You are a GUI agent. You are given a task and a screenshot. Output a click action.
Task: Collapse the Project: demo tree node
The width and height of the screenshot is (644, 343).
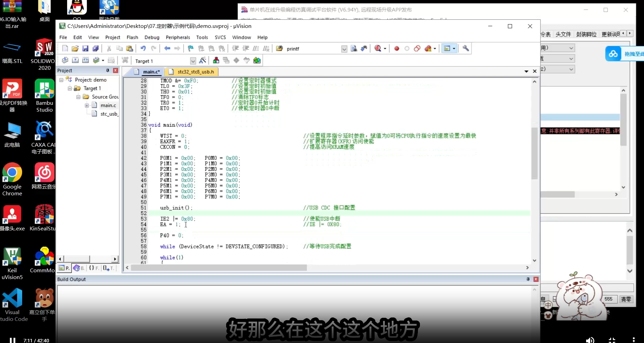pos(61,80)
